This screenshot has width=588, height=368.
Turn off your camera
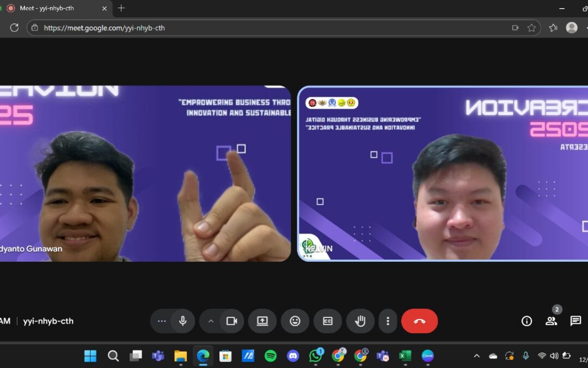pos(231,321)
